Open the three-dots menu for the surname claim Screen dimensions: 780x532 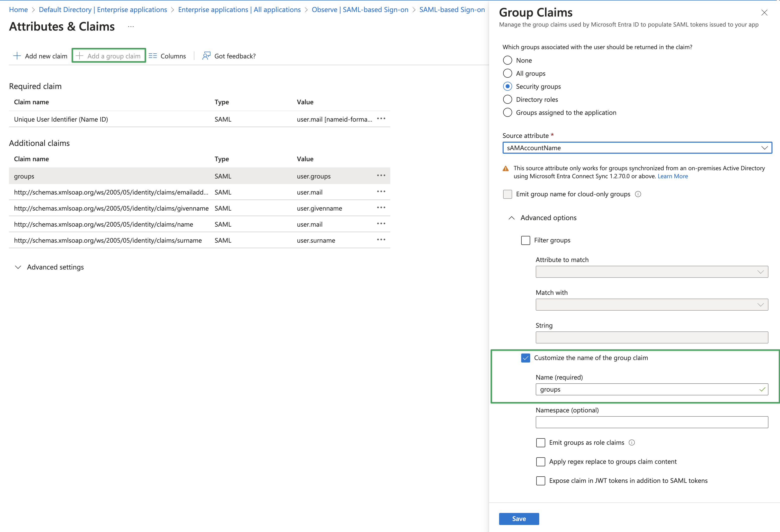point(381,239)
